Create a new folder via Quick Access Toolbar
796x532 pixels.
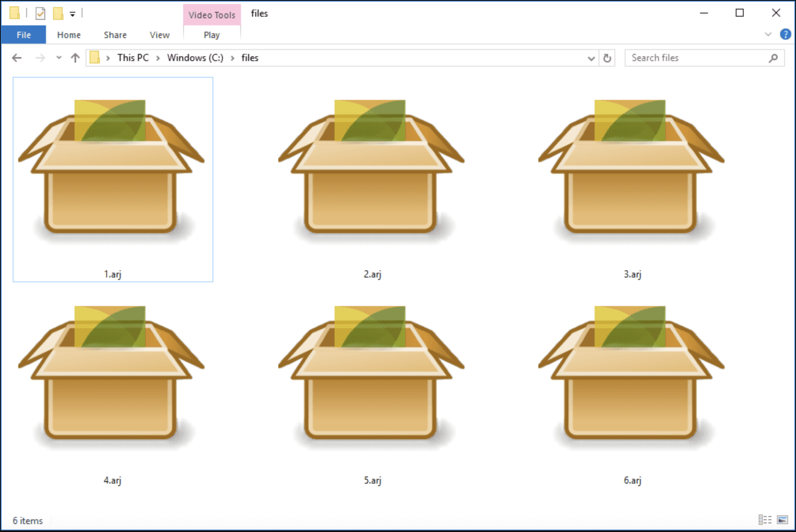(58, 13)
